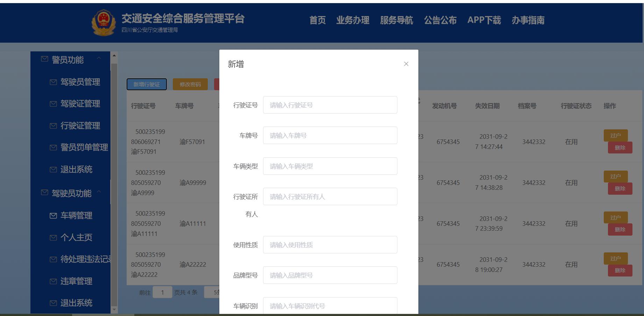Focus the 车辆识别代号 input field
The height and width of the screenshot is (316, 644).
click(330, 306)
